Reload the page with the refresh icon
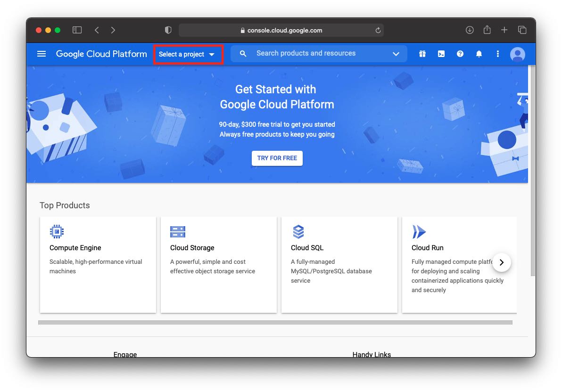The width and height of the screenshot is (562, 392). (378, 31)
